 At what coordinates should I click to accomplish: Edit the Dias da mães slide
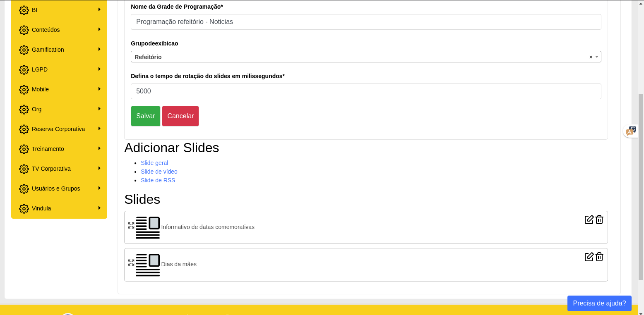coord(589,257)
